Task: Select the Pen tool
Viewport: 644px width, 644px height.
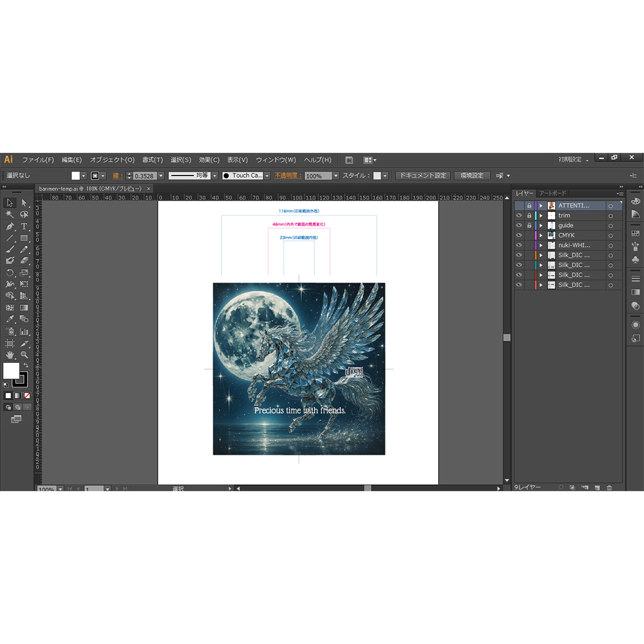Action: tap(10, 226)
